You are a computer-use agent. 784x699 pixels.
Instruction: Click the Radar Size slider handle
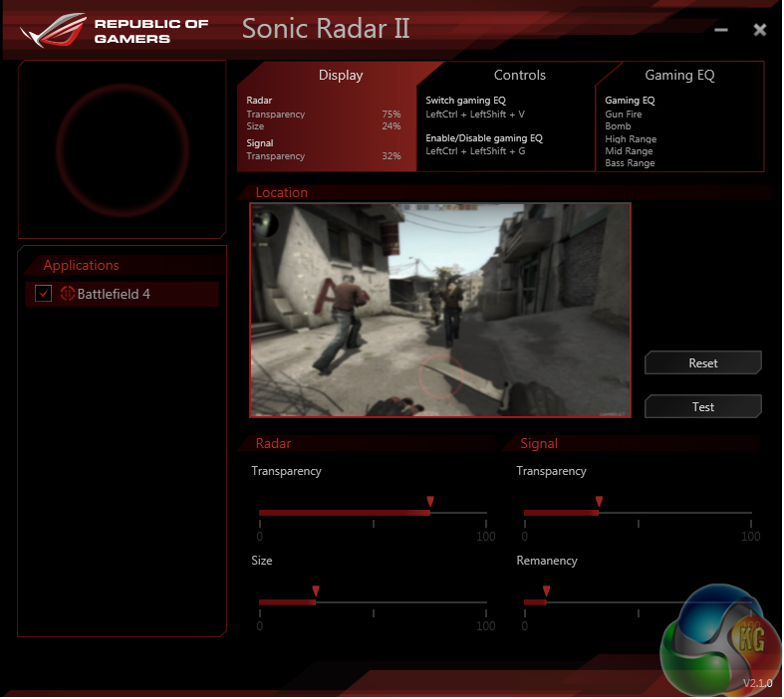(x=315, y=592)
